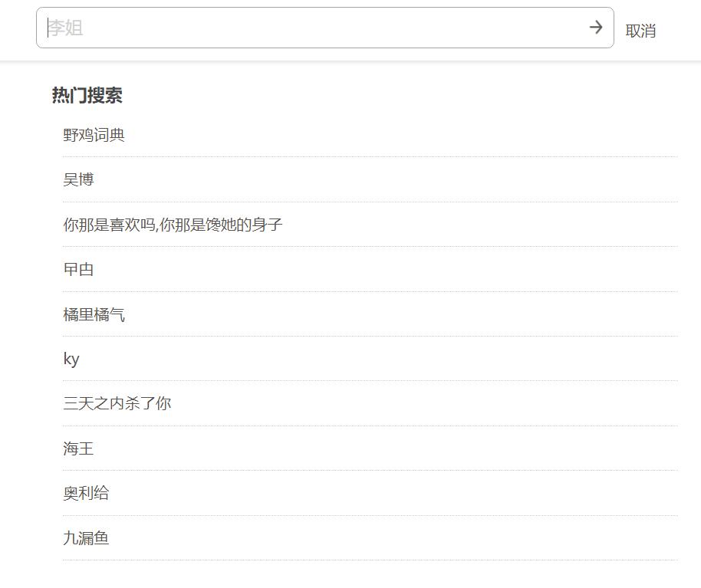Image resolution: width=701 pixels, height=588 pixels.
Task: Click the last item in the trending list
Action: tap(87, 538)
